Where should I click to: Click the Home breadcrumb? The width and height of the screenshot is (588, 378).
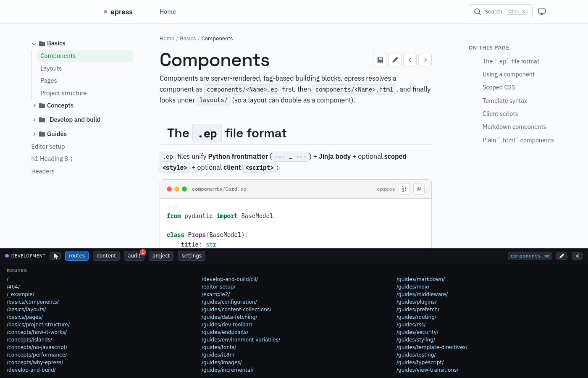point(167,39)
